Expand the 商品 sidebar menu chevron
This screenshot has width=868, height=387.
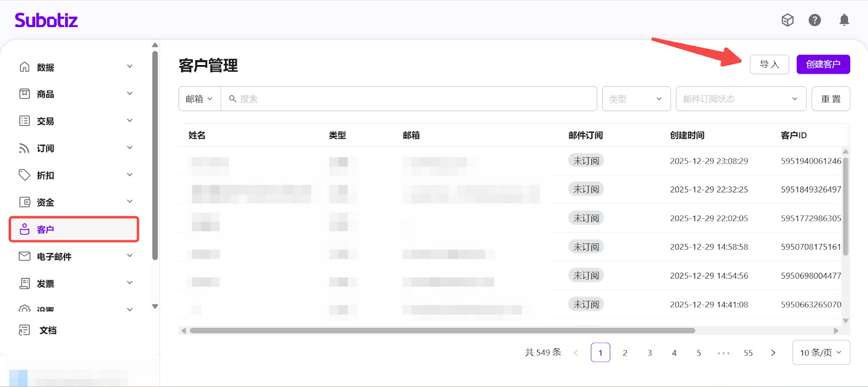[130, 94]
